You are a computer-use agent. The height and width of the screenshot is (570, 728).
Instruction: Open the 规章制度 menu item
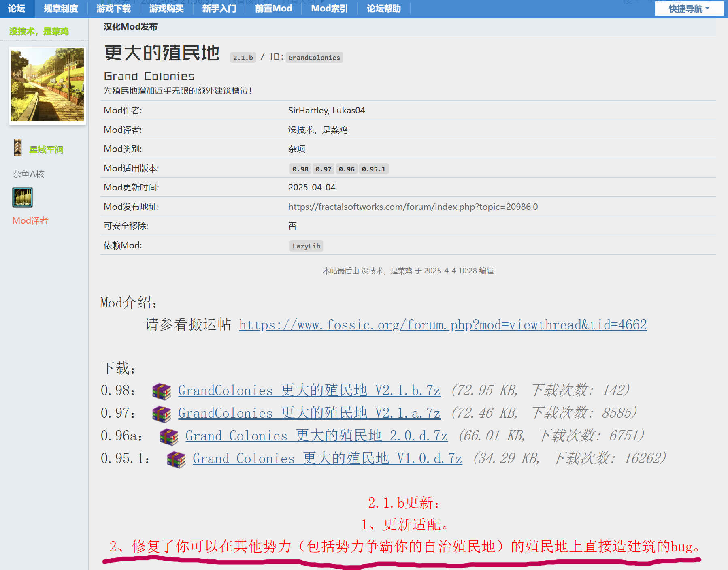point(61,9)
